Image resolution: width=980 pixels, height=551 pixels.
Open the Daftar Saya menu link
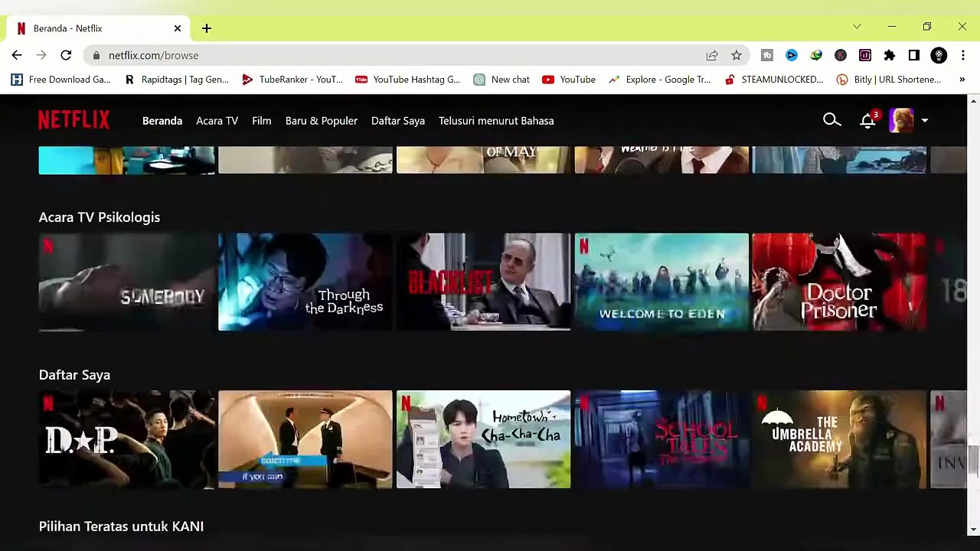(x=398, y=121)
